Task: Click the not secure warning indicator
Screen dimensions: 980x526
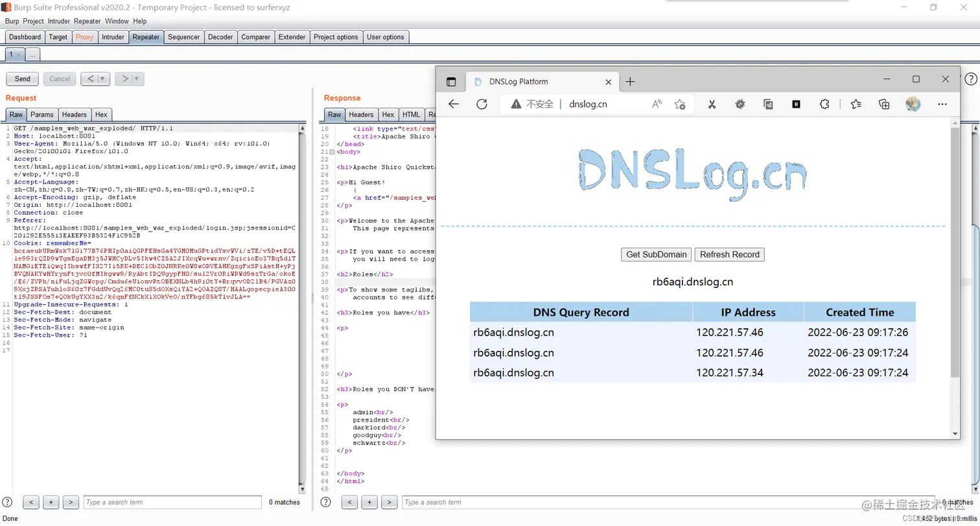Action: click(531, 104)
